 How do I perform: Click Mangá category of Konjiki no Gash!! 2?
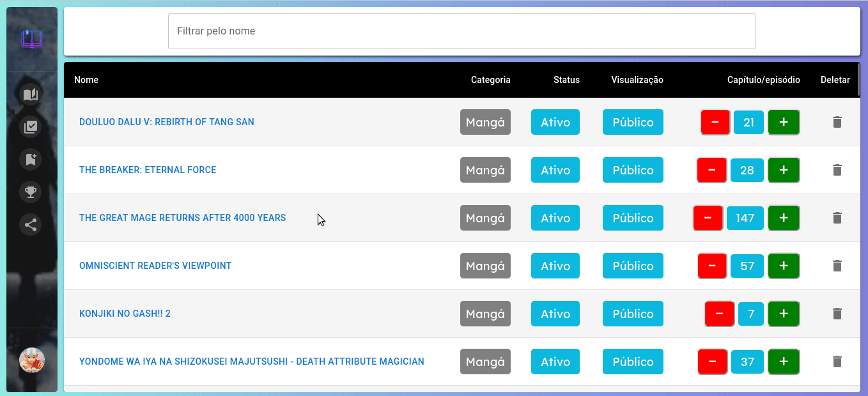[485, 314]
